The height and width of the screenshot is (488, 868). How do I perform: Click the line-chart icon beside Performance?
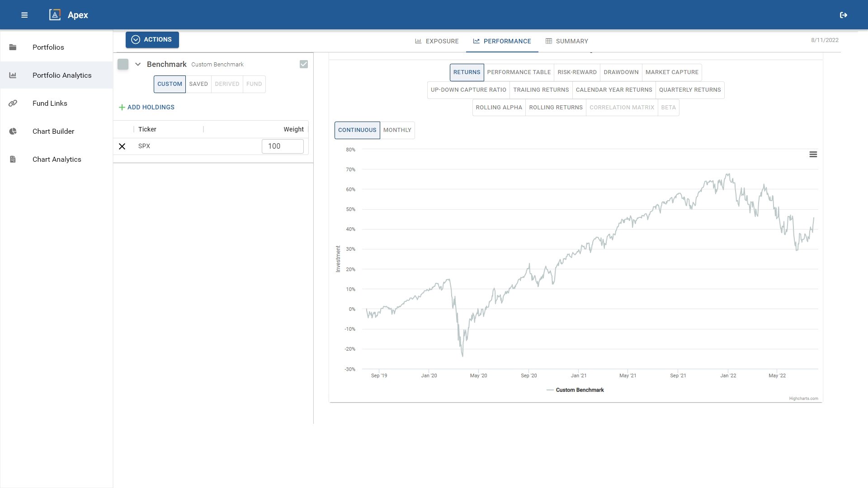(x=476, y=41)
